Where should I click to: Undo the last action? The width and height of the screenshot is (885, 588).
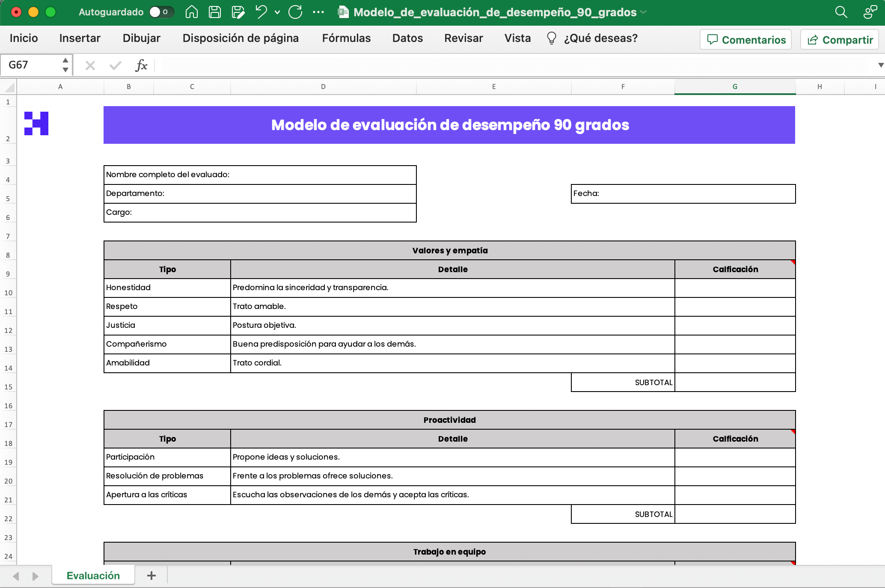[260, 12]
